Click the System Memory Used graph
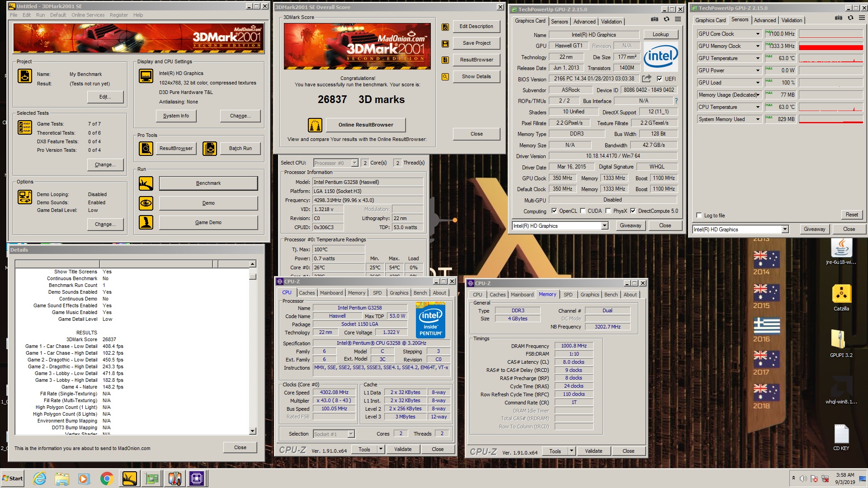The height and width of the screenshot is (488, 868). [830, 119]
